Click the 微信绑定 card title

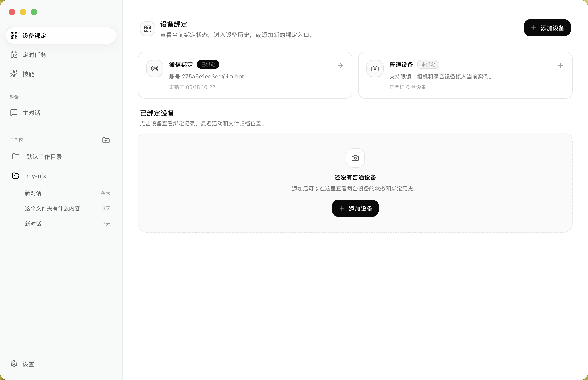[181, 65]
